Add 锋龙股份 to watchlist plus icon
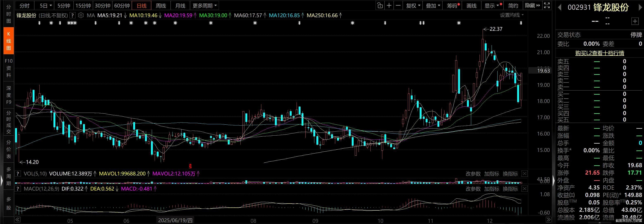Image resolution: width=644 pixels, height=224 pixels. (635, 21)
